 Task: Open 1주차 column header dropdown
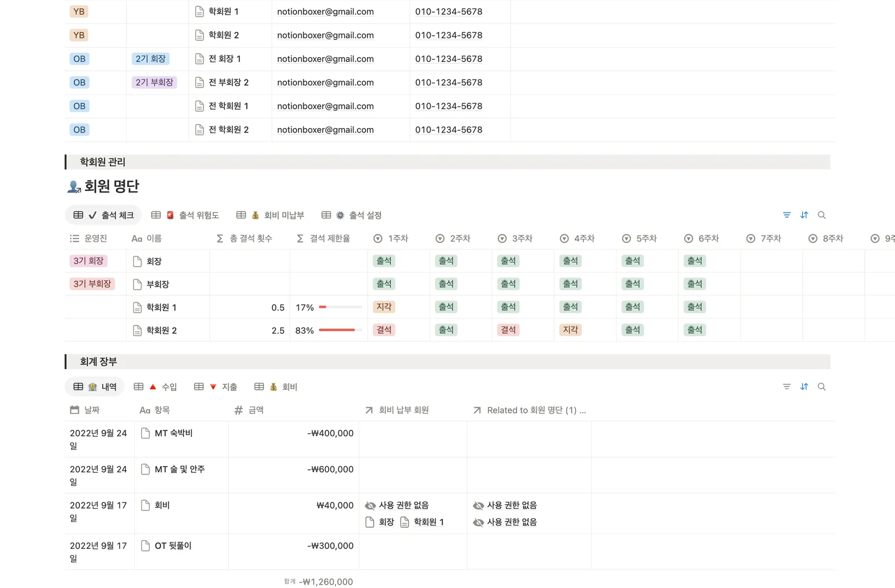click(398, 238)
